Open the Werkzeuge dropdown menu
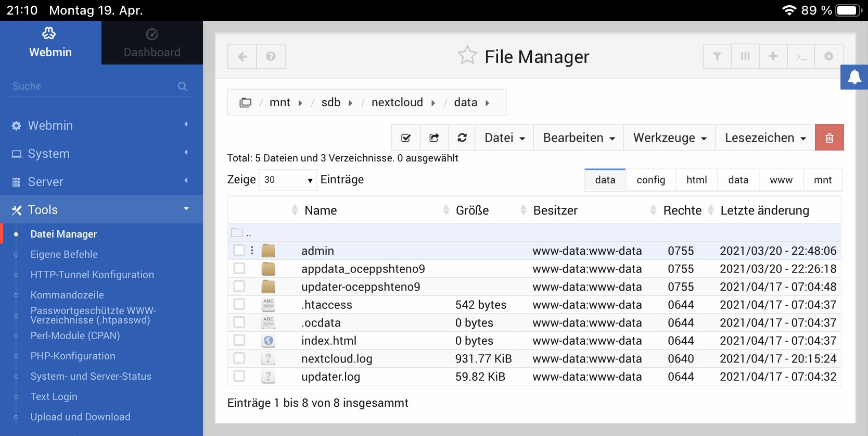Viewport: 868px width, 436px height. (x=670, y=138)
